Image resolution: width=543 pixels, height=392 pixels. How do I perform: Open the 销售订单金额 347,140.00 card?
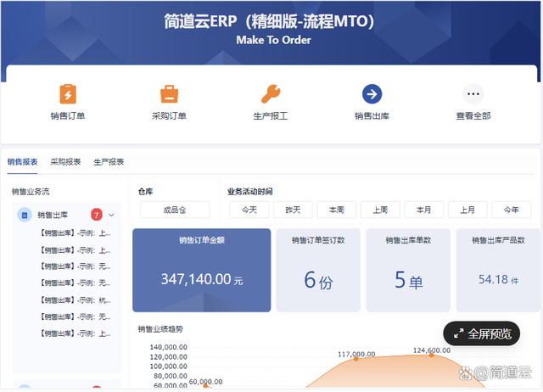click(202, 270)
